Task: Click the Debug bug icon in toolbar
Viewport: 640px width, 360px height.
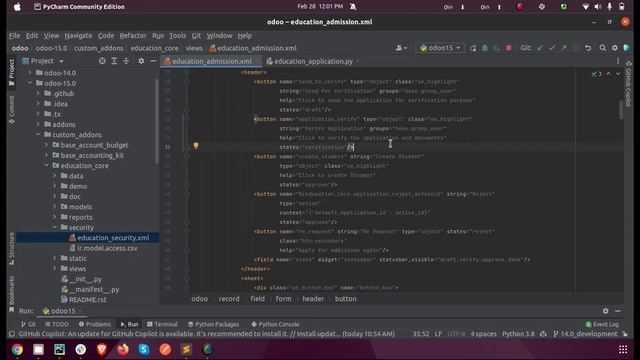Action: click(484, 48)
